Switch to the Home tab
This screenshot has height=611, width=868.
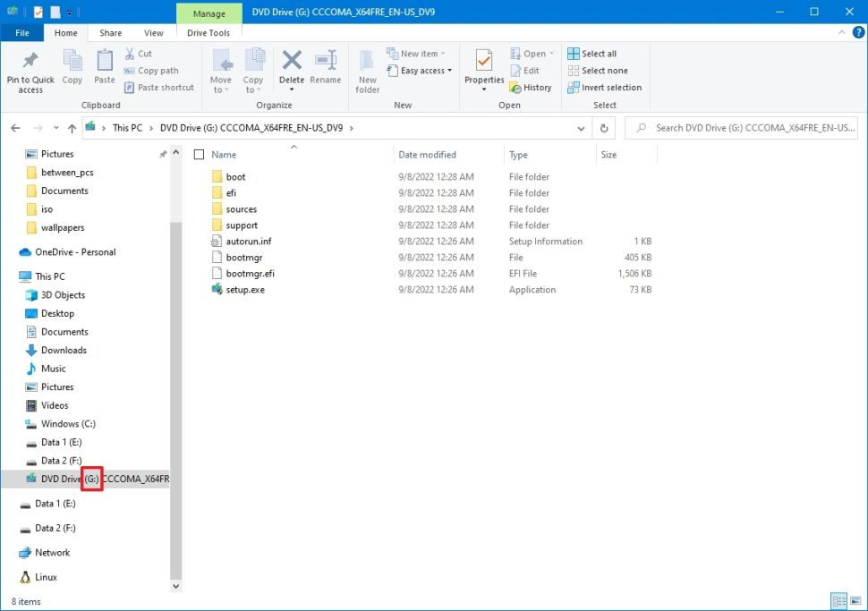66,33
